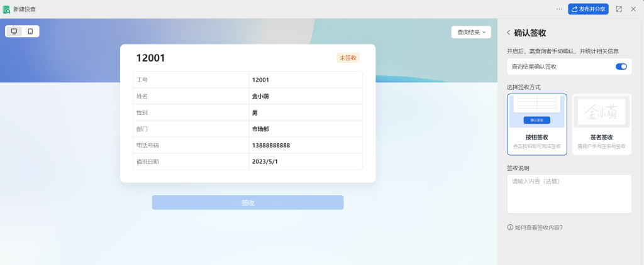Switch to desktop preview mode
This screenshot has height=265, width=644.
point(14,31)
